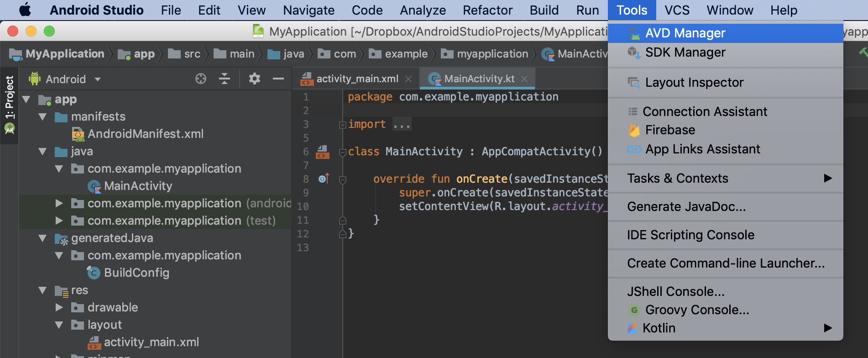The image size is (868, 358).
Task: Collapse the generatedJava folder
Action: point(42,238)
